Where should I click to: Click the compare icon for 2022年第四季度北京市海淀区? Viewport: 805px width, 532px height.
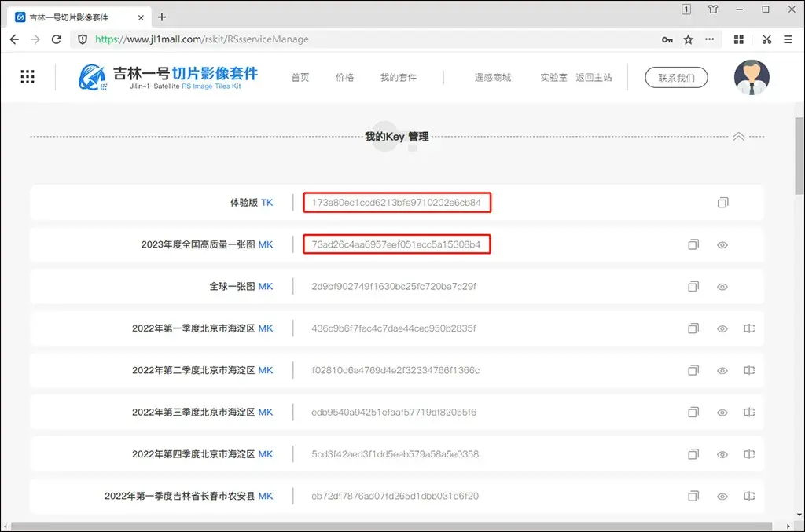click(749, 454)
